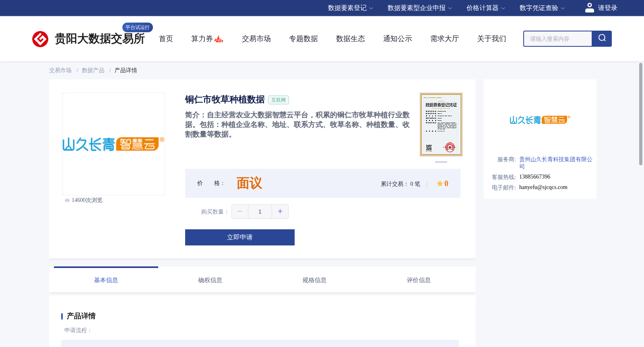Click the user login avatar icon

(590, 8)
